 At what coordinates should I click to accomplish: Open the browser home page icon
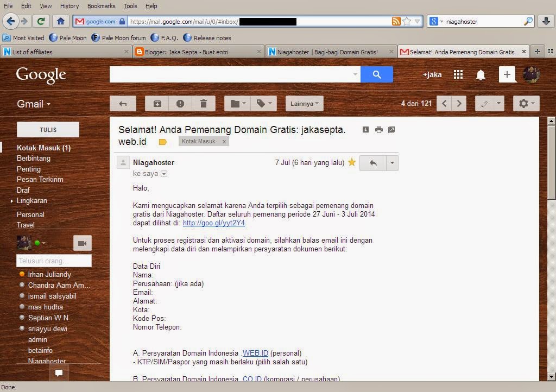pos(61,22)
